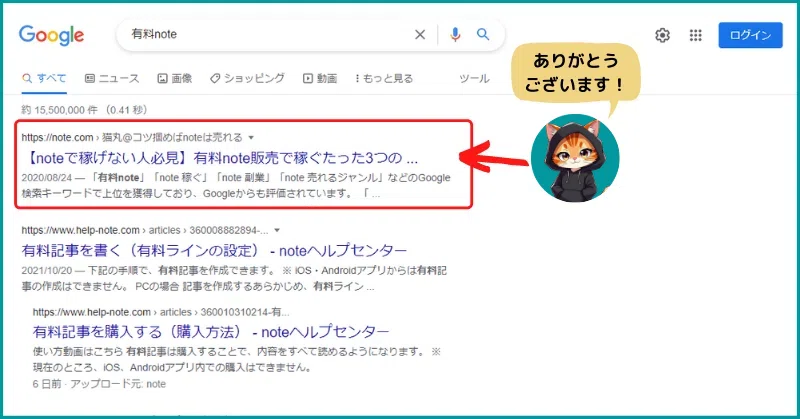
Task: Open the ツール options
Action: click(x=474, y=78)
